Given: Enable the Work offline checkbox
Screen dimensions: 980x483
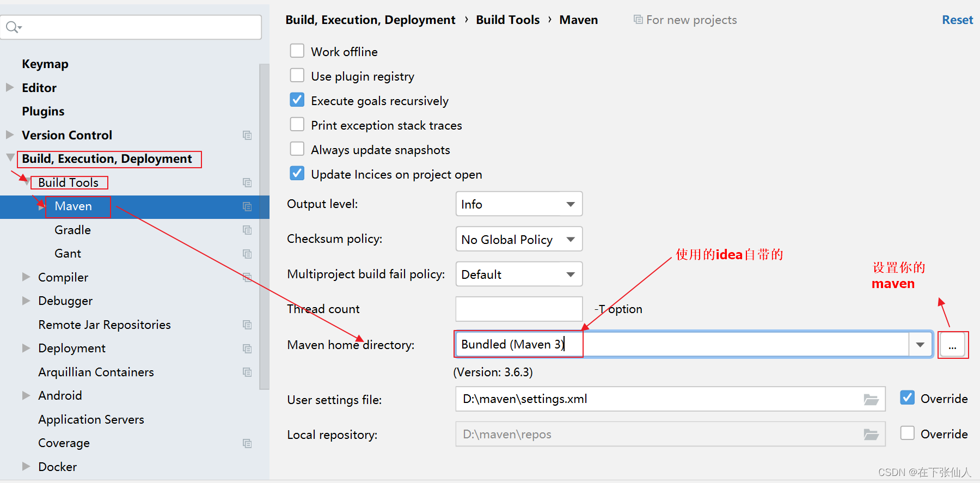Looking at the screenshot, I should click(297, 51).
